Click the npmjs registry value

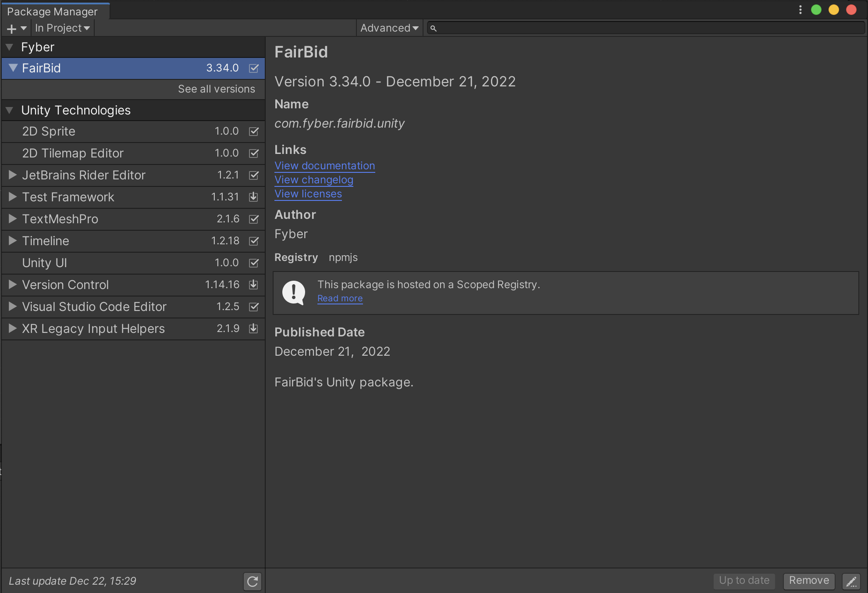[x=343, y=257]
